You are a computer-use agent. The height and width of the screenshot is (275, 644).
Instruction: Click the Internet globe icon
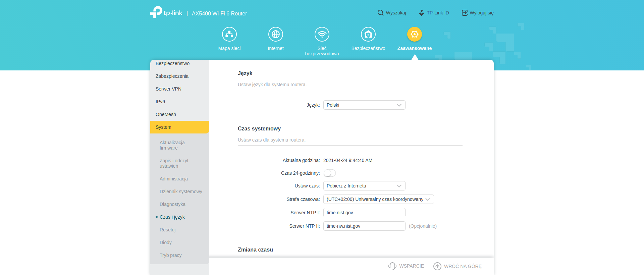click(275, 34)
